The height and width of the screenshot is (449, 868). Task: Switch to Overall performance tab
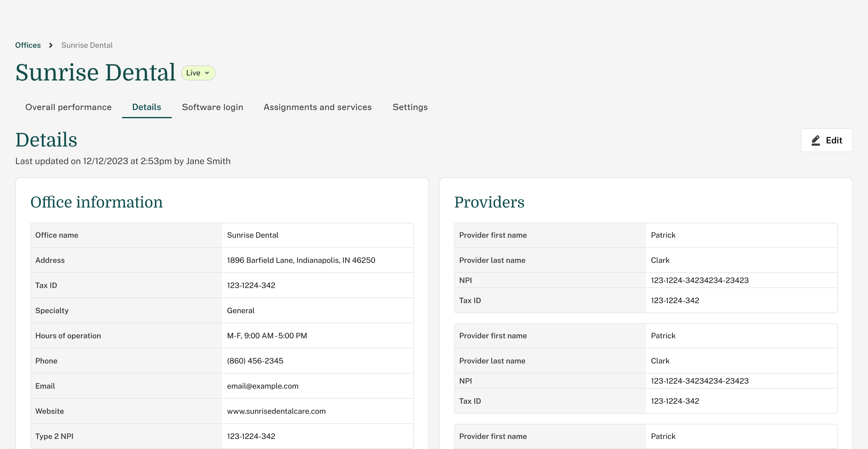point(69,107)
